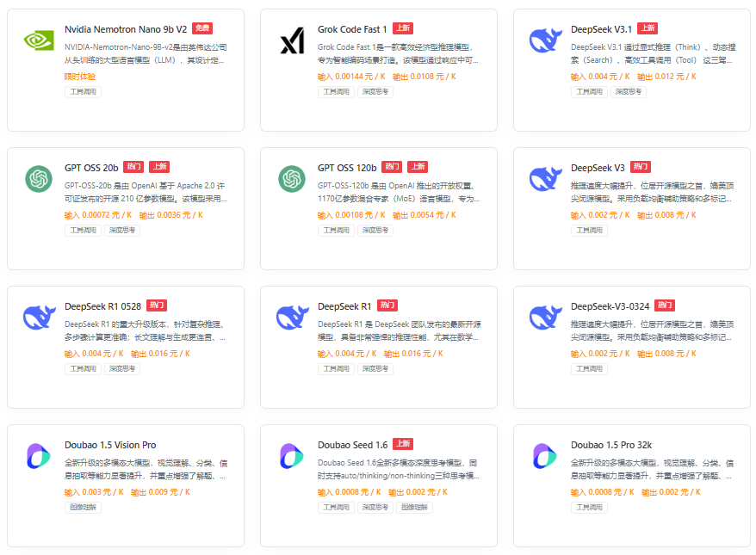Click the 输入 0.0008 元 / K price on Doubao Seed 1.6

pos(350,492)
